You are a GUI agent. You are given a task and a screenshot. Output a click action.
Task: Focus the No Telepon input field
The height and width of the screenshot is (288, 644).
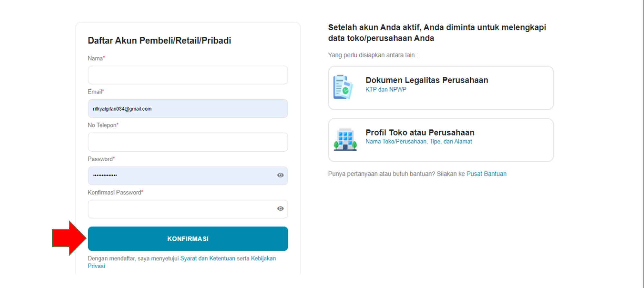pos(188,142)
